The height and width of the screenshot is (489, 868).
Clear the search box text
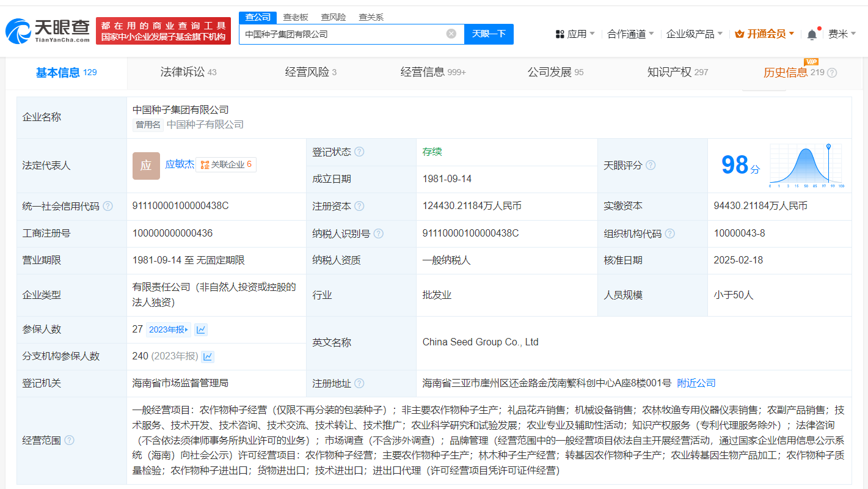451,34
